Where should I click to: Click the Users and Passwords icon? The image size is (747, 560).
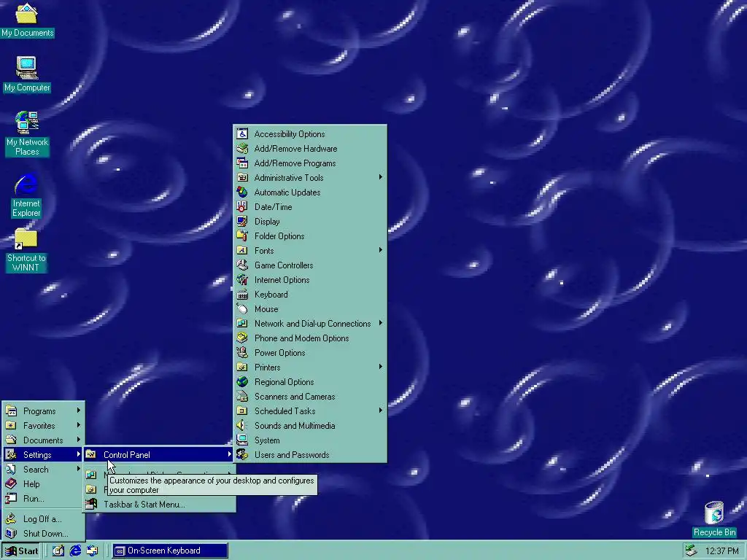[242, 455]
